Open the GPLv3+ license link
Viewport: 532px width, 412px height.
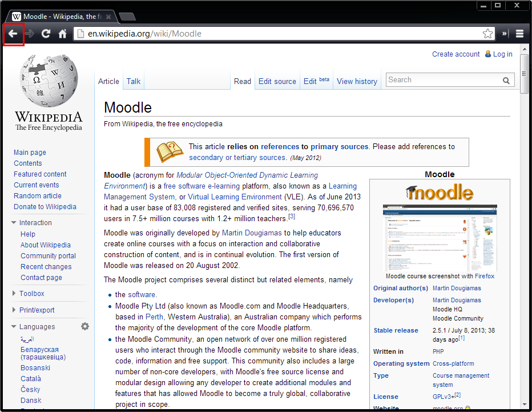coord(444,397)
